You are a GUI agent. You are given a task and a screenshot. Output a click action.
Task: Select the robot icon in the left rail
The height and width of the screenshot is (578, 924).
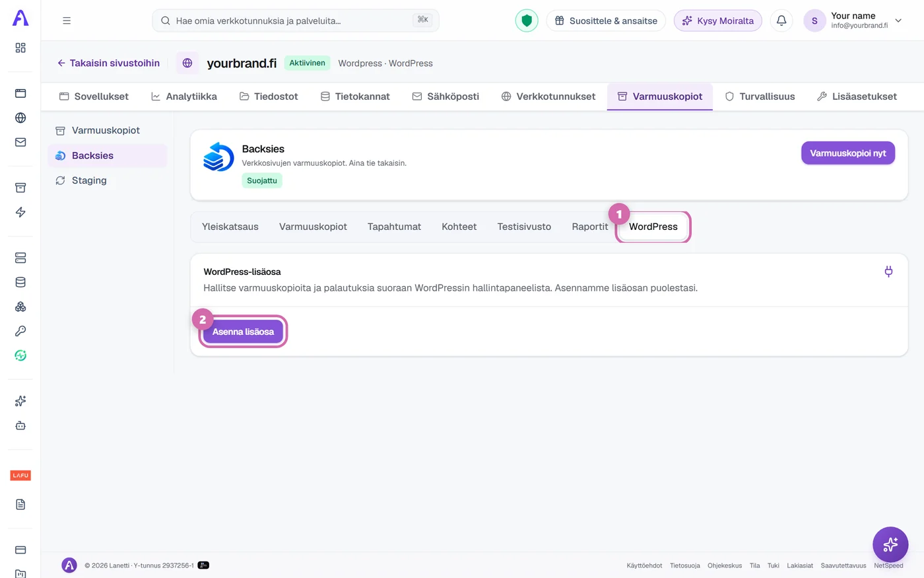click(x=20, y=425)
